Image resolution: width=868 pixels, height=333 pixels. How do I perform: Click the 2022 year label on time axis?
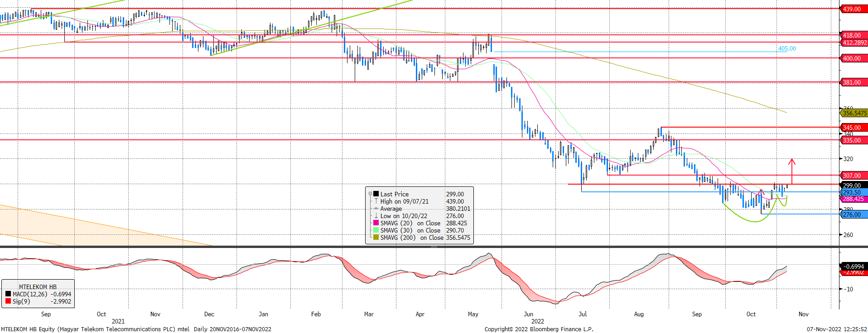(538, 321)
